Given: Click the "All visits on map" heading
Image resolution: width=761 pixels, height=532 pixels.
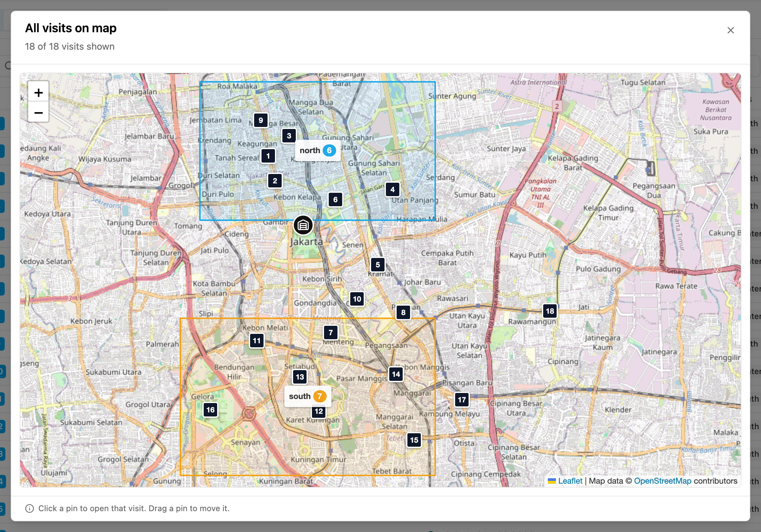Looking at the screenshot, I should (71, 28).
